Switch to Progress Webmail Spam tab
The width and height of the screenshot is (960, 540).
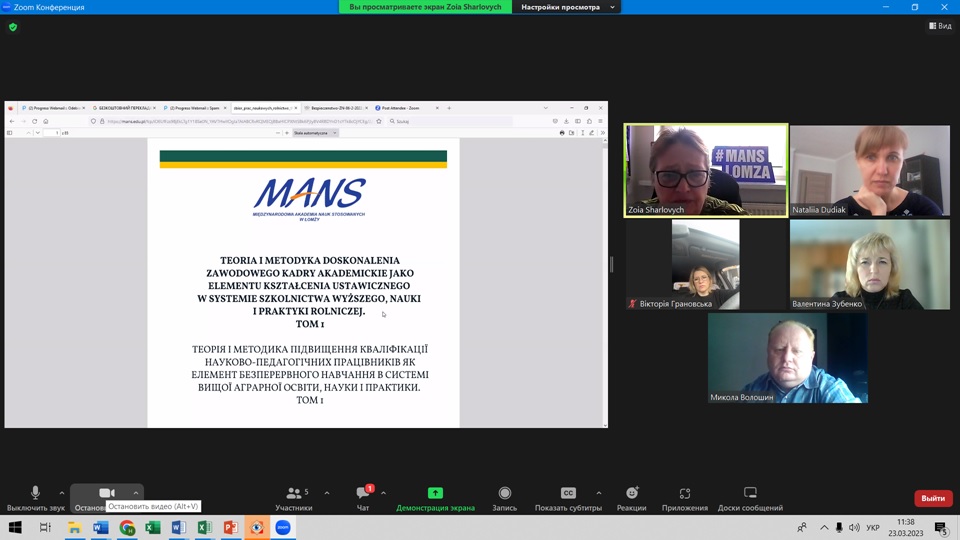click(x=193, y=108)
